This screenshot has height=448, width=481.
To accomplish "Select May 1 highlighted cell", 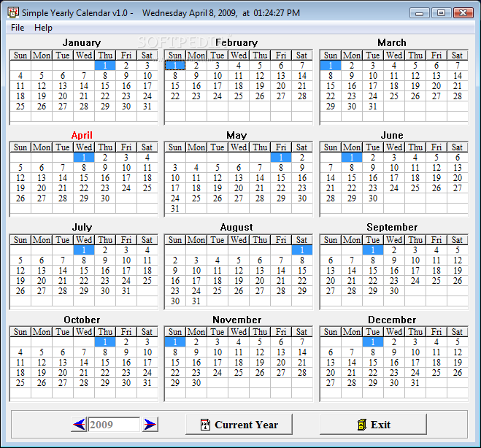I will pyautogui.click(x=281, y=158).
